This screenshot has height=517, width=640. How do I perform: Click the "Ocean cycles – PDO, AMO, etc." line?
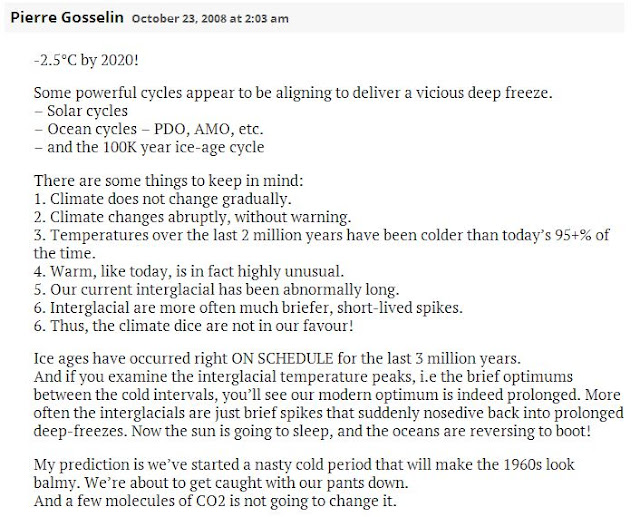[x=149, y=129]
